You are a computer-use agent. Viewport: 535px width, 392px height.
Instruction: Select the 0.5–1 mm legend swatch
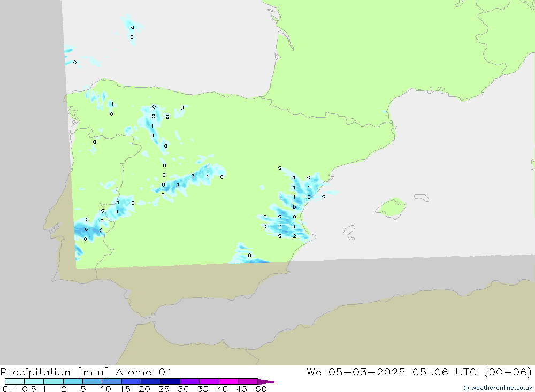pyautogui.click(x=34, y=381)
